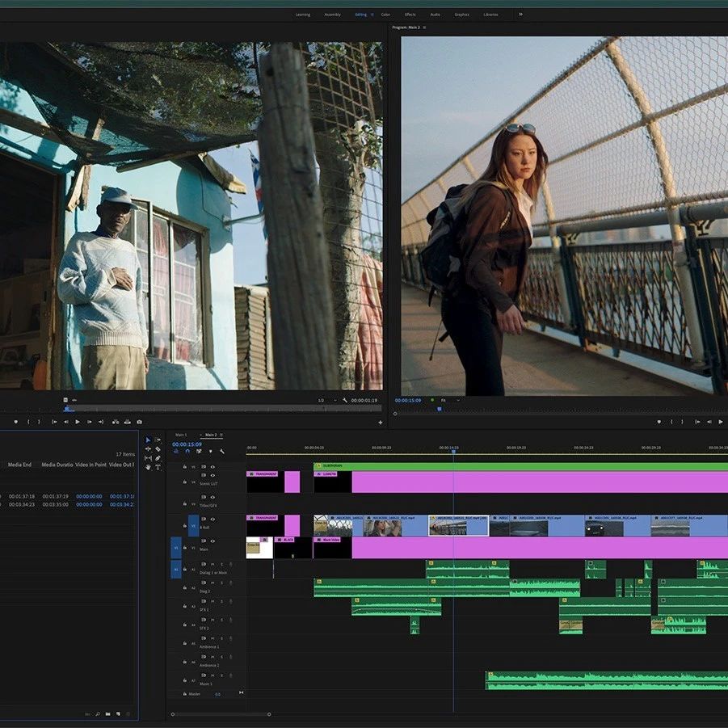This screenshot has width=728, height=728.
Task: Solo the SFX 1 track
Action: tap(221, 601)
